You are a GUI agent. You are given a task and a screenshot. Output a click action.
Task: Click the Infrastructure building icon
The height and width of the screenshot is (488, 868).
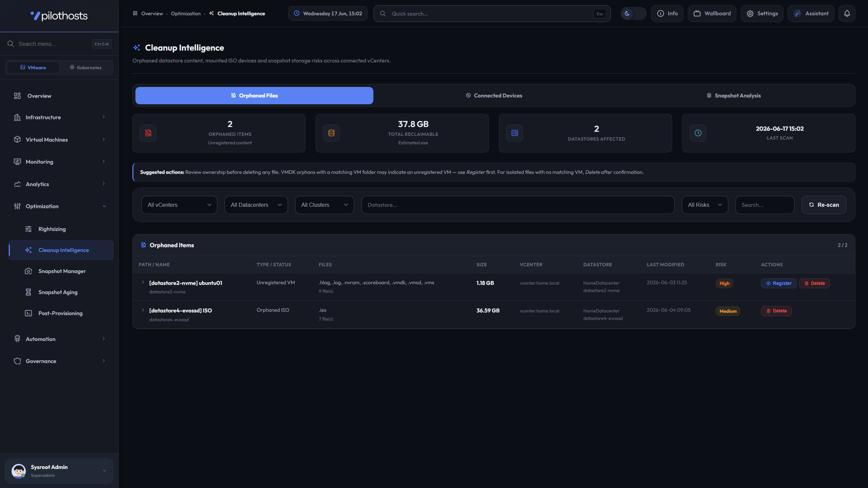click(17, 117)
